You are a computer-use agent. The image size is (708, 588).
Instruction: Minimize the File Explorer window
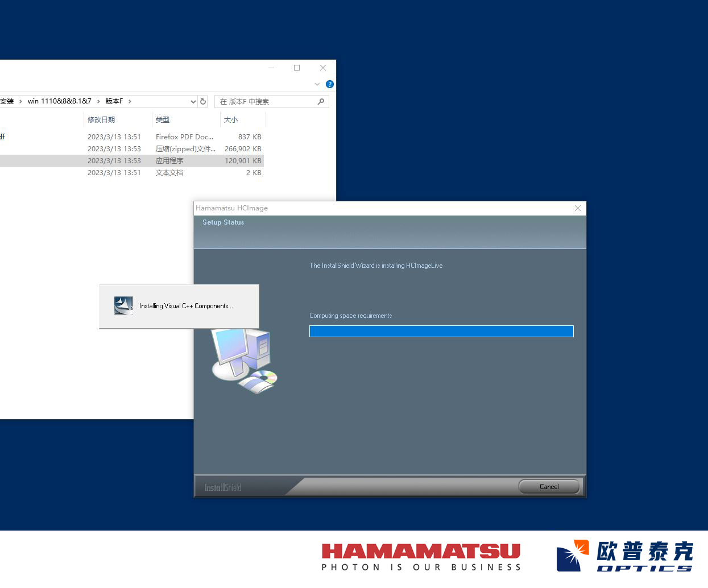(271, 68)
